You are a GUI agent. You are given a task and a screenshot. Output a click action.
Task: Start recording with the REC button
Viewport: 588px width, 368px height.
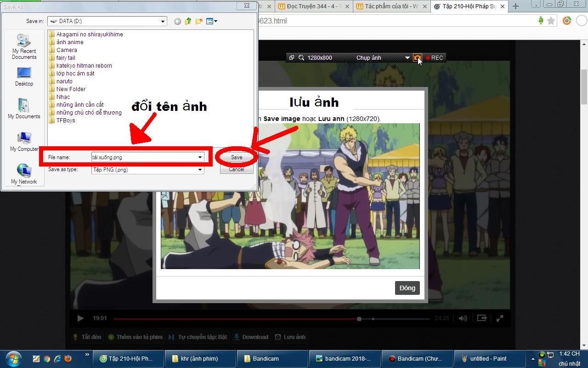coord(434,57)
